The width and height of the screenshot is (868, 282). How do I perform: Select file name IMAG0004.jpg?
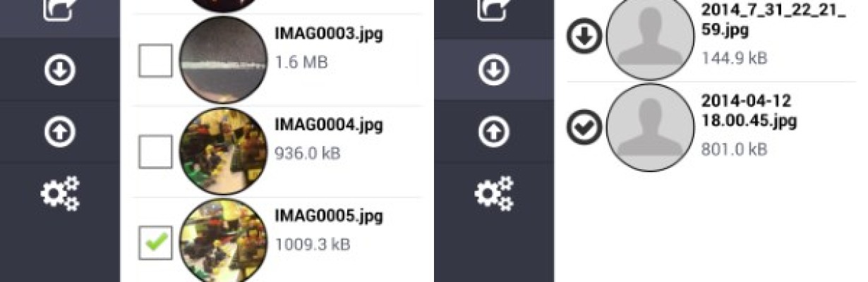329,125
